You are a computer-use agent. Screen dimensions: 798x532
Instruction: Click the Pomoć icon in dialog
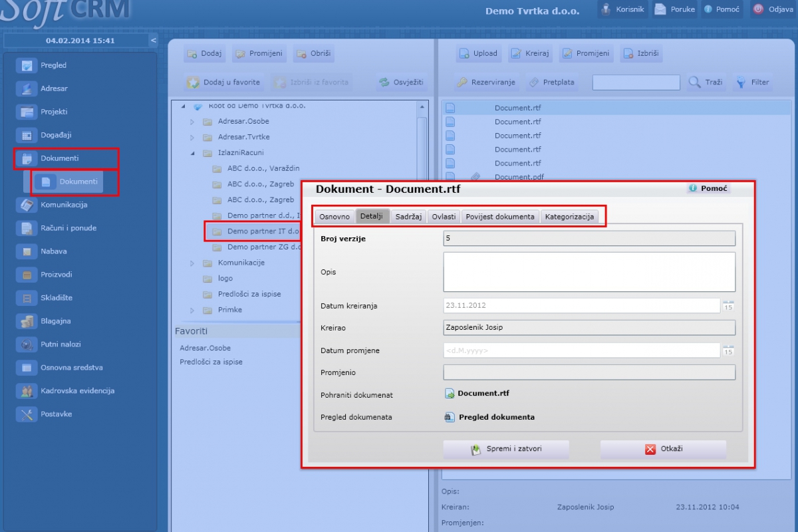pos(693,189)
